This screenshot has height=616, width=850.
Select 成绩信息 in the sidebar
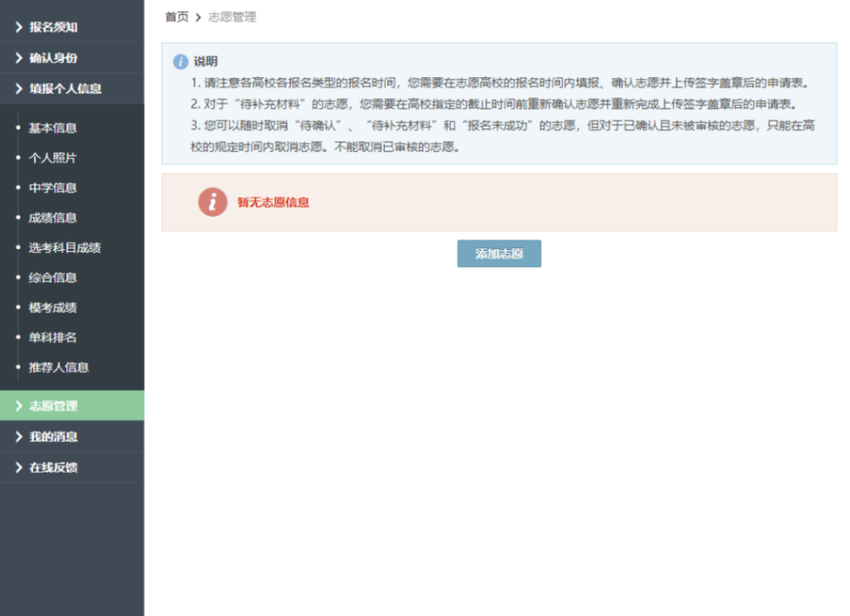click(53, 218)
